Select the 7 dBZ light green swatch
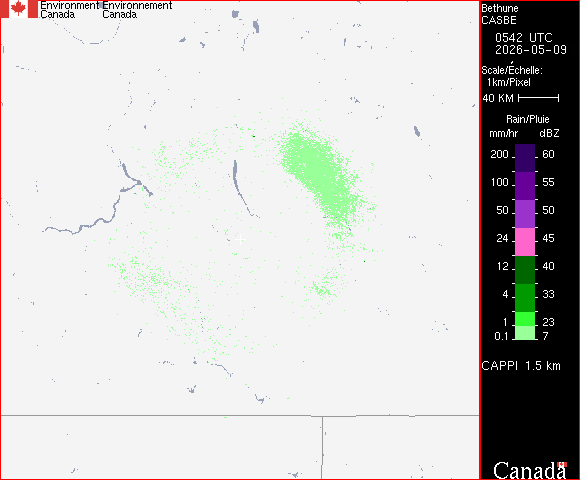 coord(525,333)
